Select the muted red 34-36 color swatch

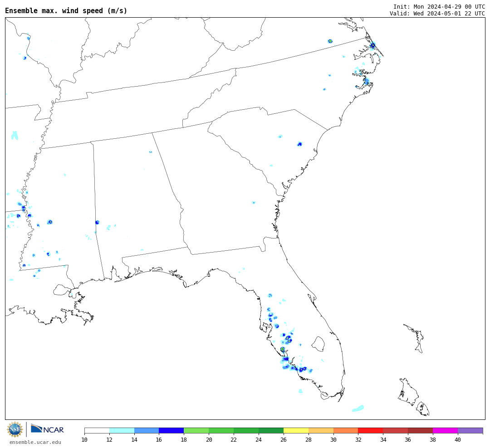coord(396,431)
